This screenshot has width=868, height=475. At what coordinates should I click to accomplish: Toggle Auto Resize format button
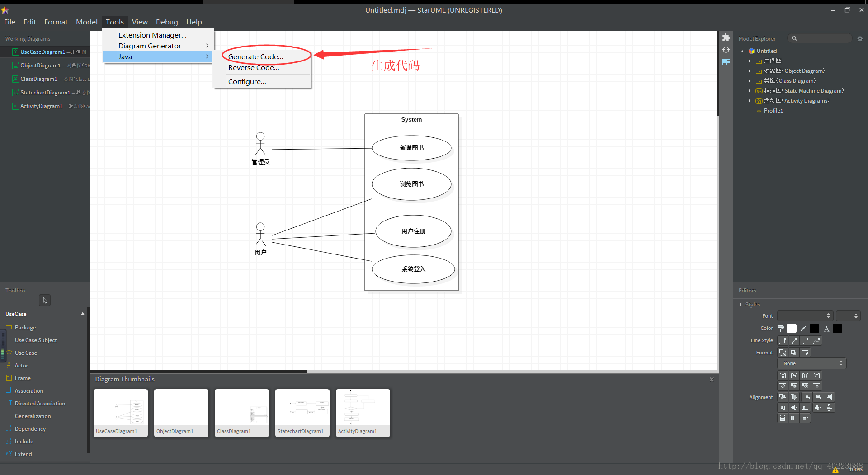(x=783, y=353)
